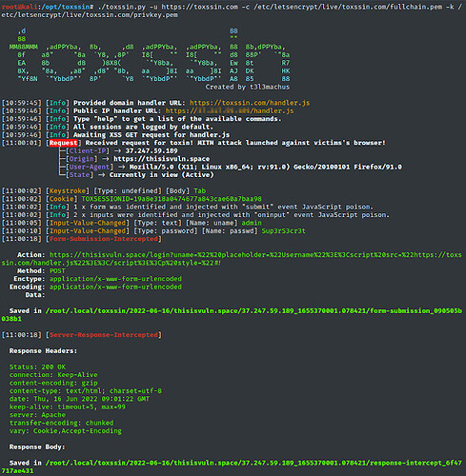Select the Method value POST
466x476 pixels.
(x=57, y=270)
